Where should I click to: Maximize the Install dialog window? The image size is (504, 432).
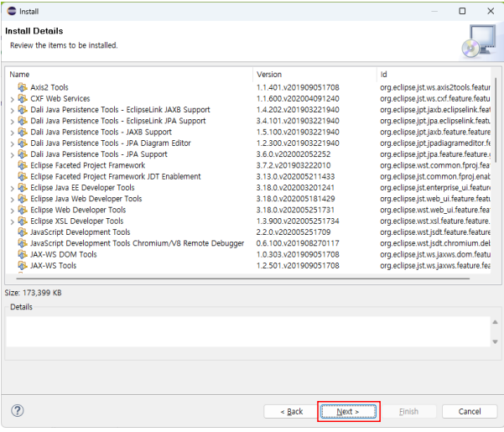pos(462,11)
